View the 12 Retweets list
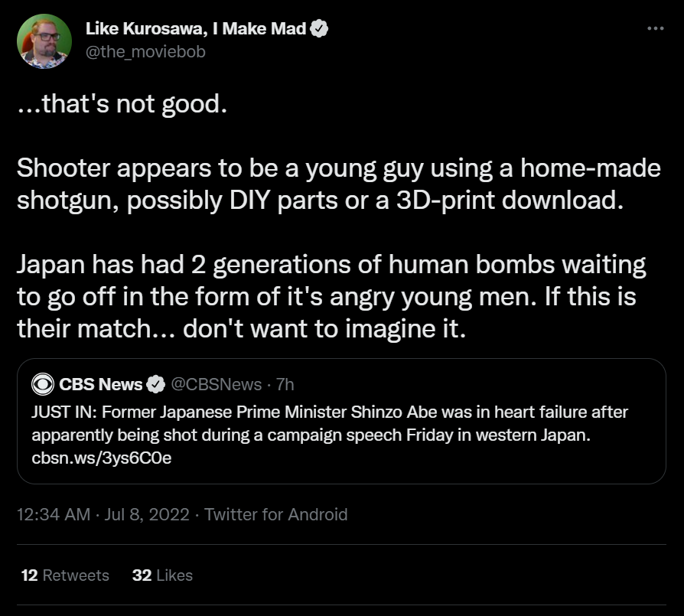Image resolution: width=684 pixels, height=616 pixels. pyautogui.click(x=65, y=575)
